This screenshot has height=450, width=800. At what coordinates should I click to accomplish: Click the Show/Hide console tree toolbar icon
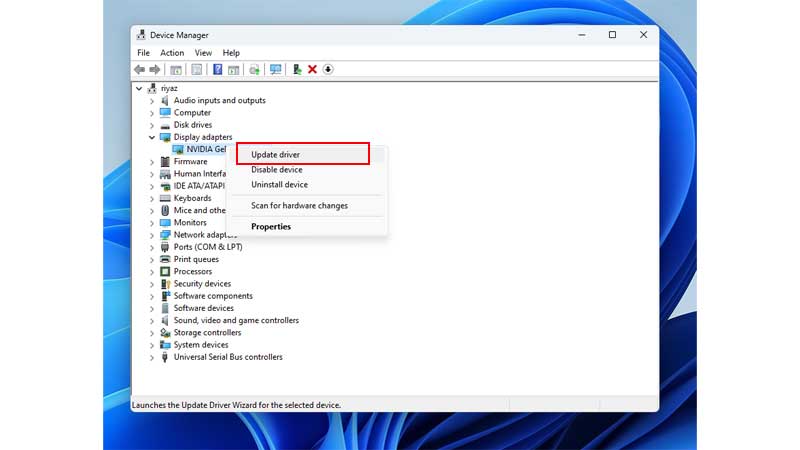point(176,69)
